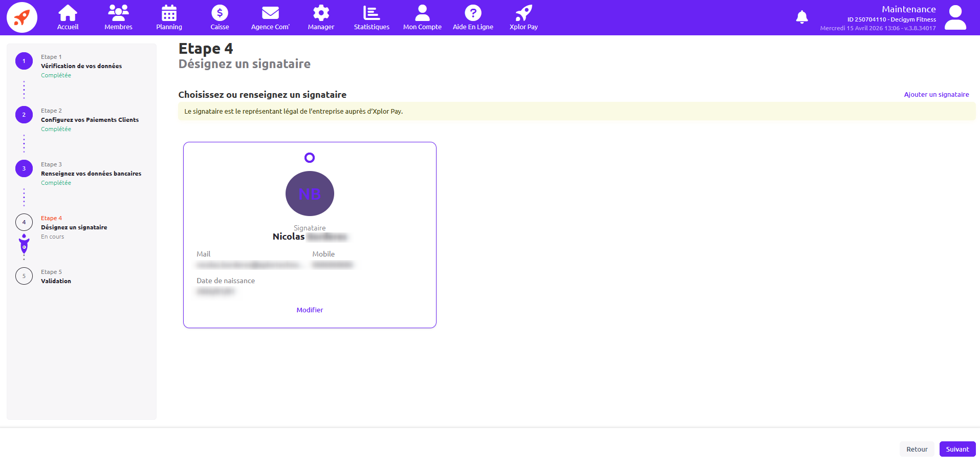Click the rocket logo in the top-left corner
Image resolution: width=980 pixels, height=470 pixels.
(x=22, y=17)
